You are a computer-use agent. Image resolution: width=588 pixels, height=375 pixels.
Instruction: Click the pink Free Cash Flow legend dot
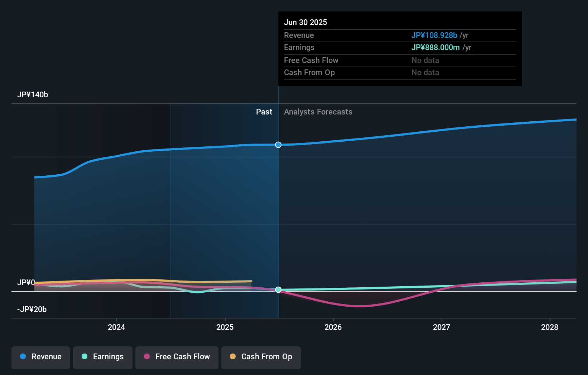click(147, 356)
